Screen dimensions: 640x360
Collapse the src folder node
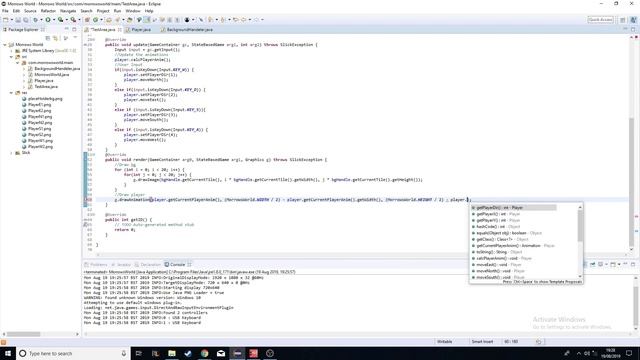[11, 57]
